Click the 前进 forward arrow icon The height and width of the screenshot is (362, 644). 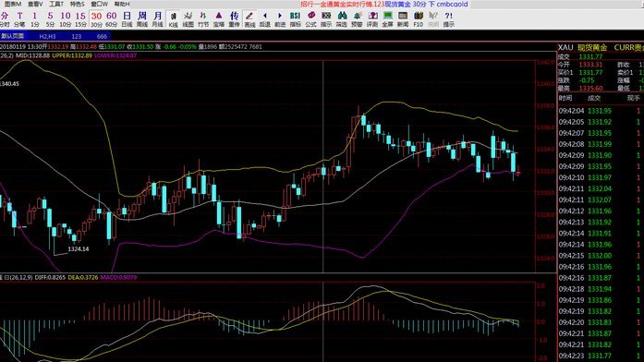pos(280,19)
